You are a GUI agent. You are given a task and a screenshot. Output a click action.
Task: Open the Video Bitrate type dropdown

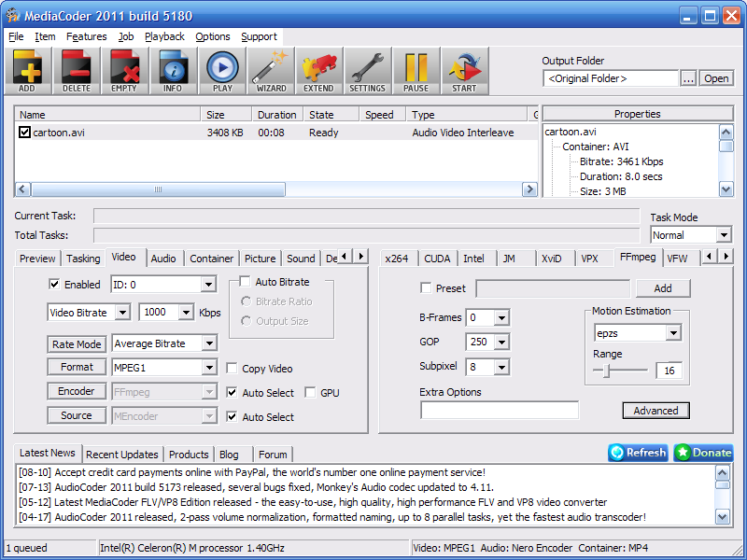(x=122, y=313)
